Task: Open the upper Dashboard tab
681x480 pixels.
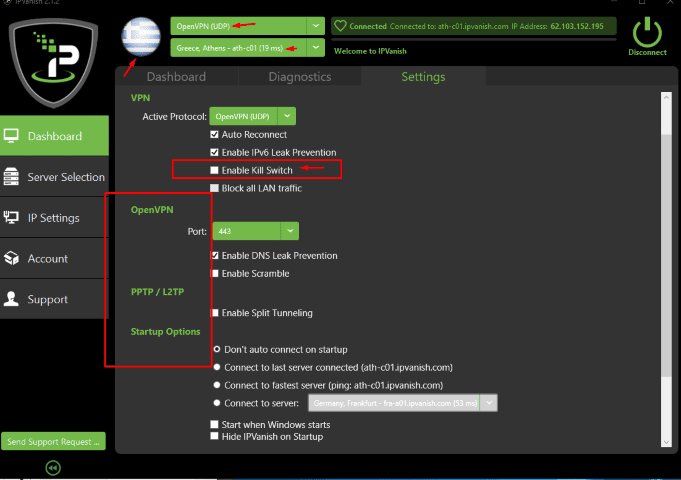Action: 176,77
